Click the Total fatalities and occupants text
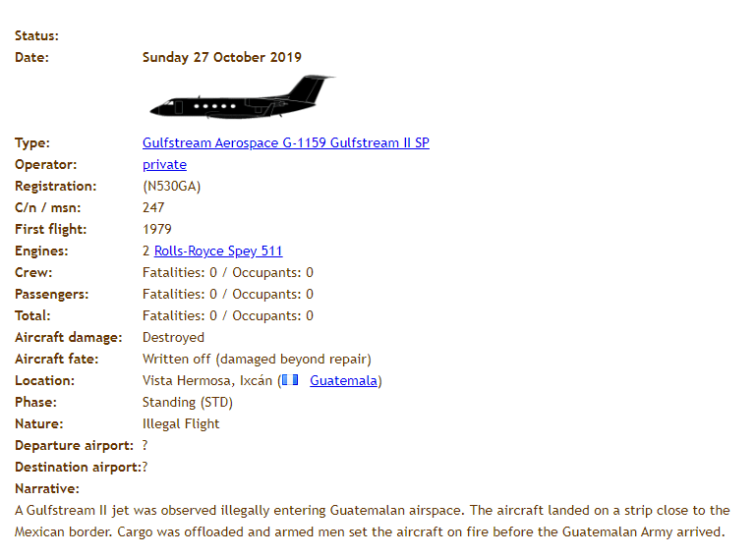 pos(228,315)
